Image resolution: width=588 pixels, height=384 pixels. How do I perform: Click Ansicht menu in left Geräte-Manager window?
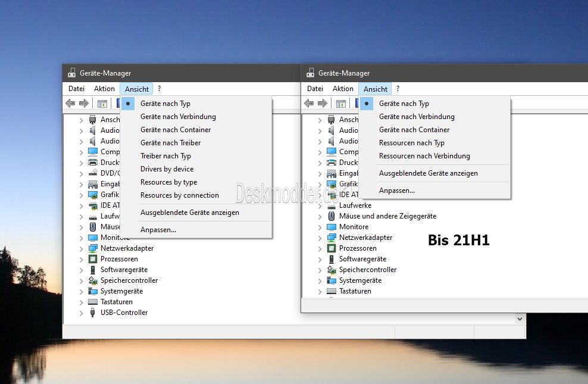coord(136,89)
